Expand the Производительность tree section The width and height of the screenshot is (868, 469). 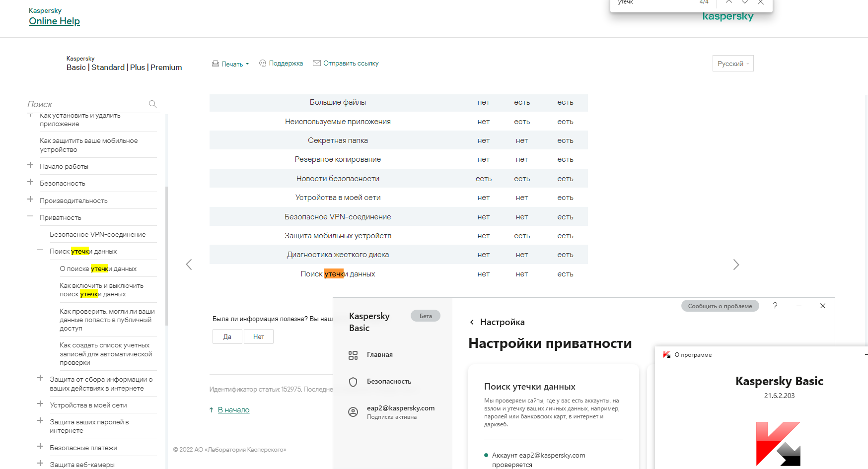pyautogui.click(x=30, y=200)
